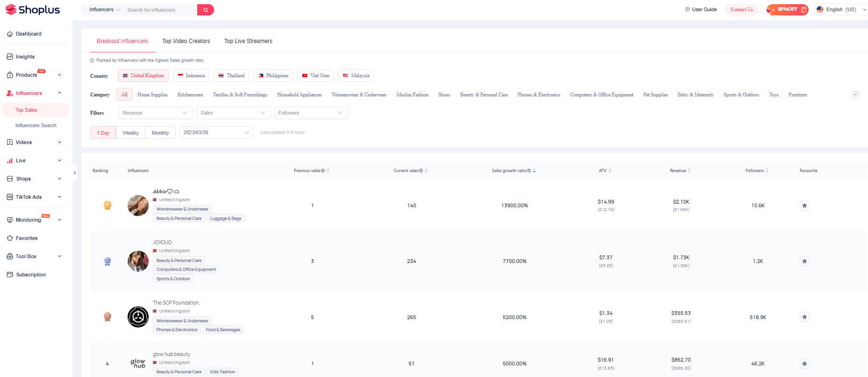Click JOYOUO's Sports & Outdoor tag
This screenshot has width=868, height=377.
(x=173, y=279)
